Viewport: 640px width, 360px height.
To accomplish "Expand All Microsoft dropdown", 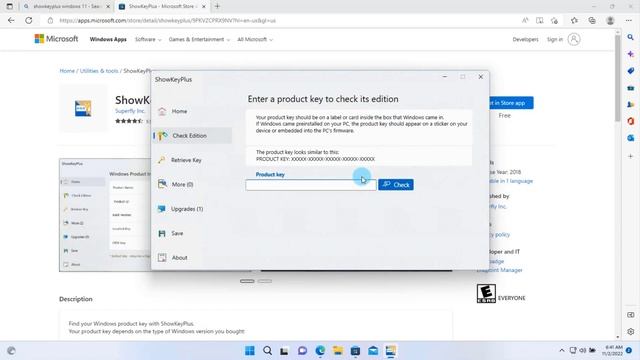I will coord(255,40).
